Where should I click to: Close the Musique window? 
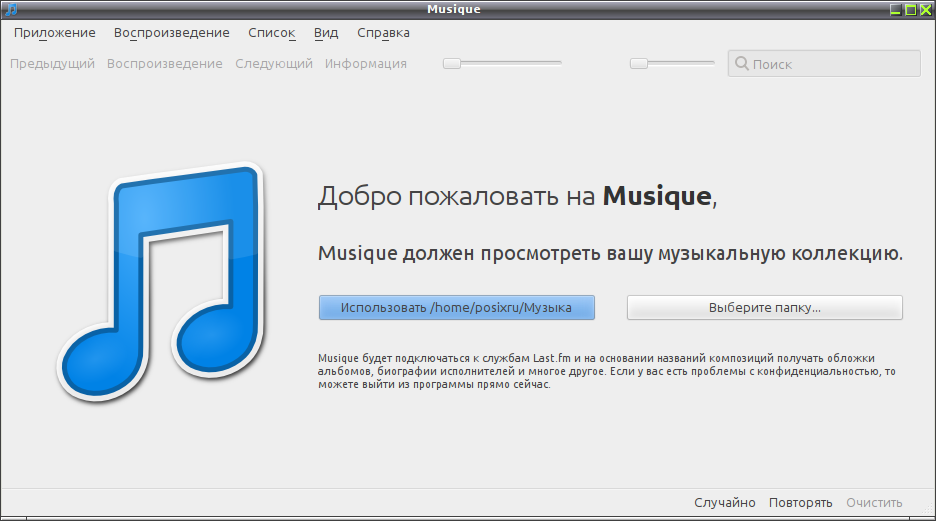pos(926,10)
